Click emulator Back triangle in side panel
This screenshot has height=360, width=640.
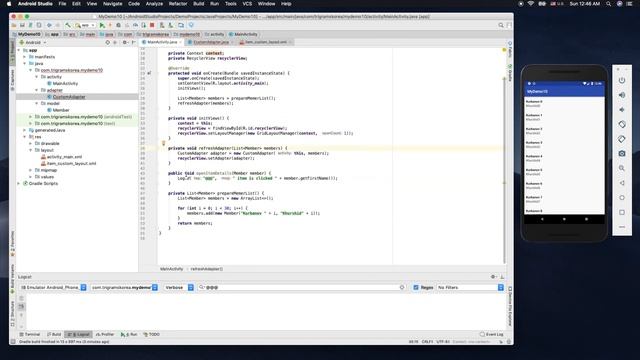pos(622,183)
